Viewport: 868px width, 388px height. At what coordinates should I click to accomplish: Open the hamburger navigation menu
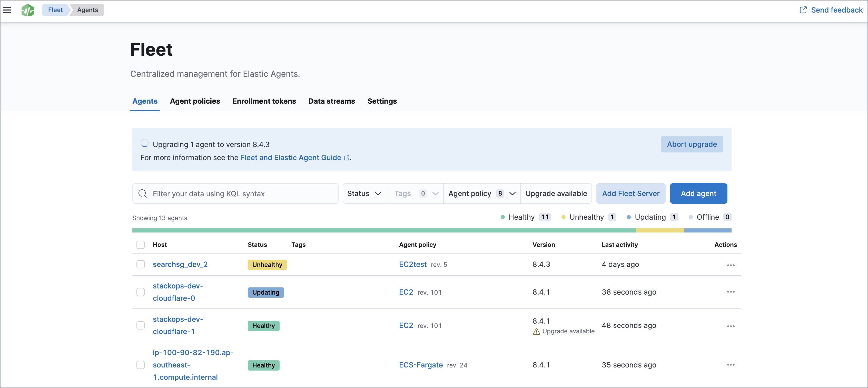(7, 10)
